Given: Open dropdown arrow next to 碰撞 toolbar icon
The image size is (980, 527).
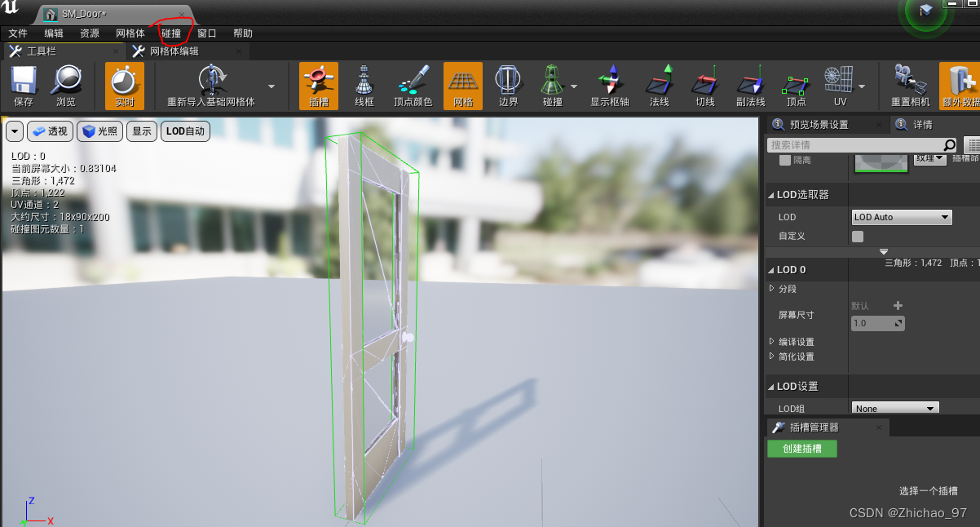Looking at the screenshot, I should point(574,86).
